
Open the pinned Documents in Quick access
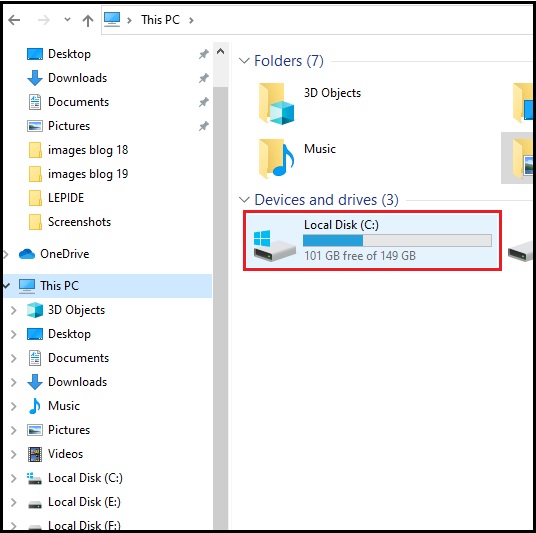[x=68, y=102]
